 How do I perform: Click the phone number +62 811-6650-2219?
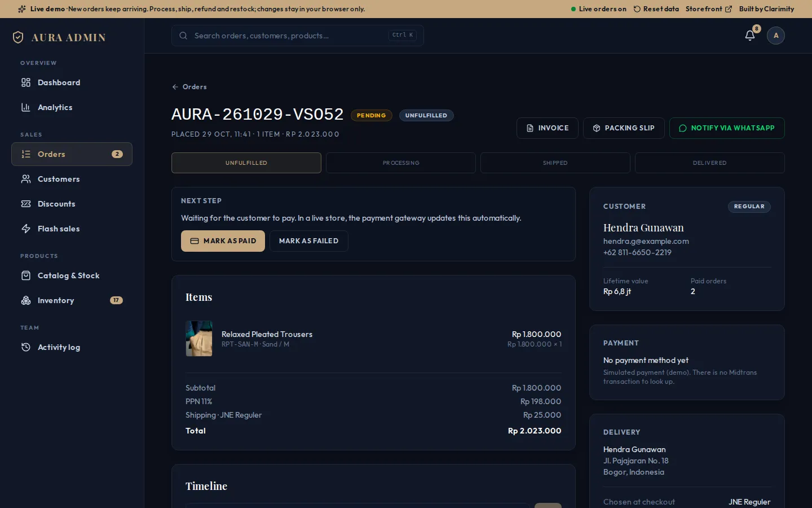[637, 252]
